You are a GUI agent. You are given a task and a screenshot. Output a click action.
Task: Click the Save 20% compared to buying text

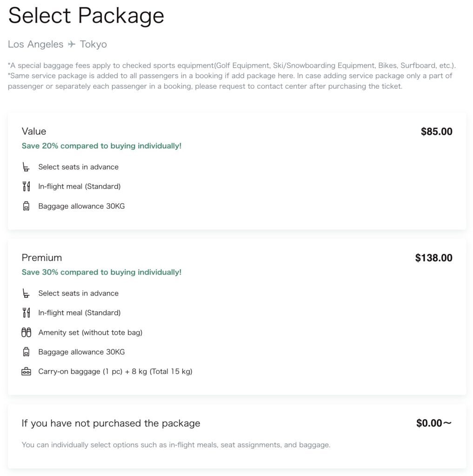pos(101,146)
